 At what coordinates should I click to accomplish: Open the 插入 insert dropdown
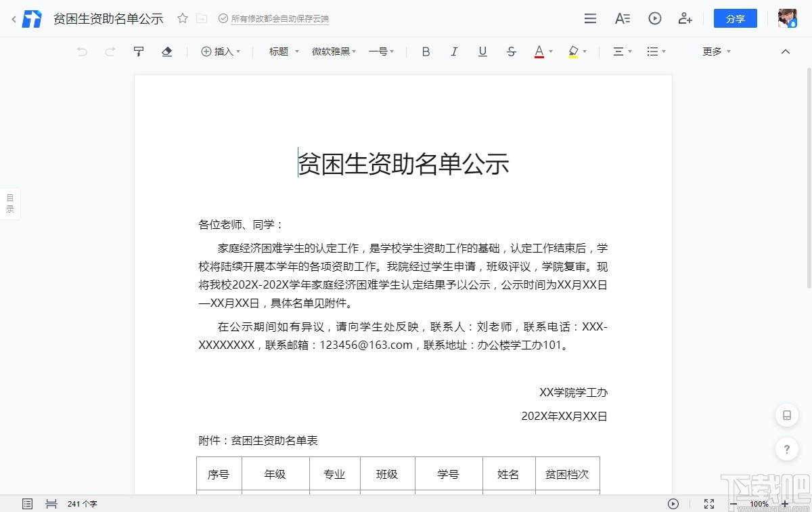[x=221, y=51]
